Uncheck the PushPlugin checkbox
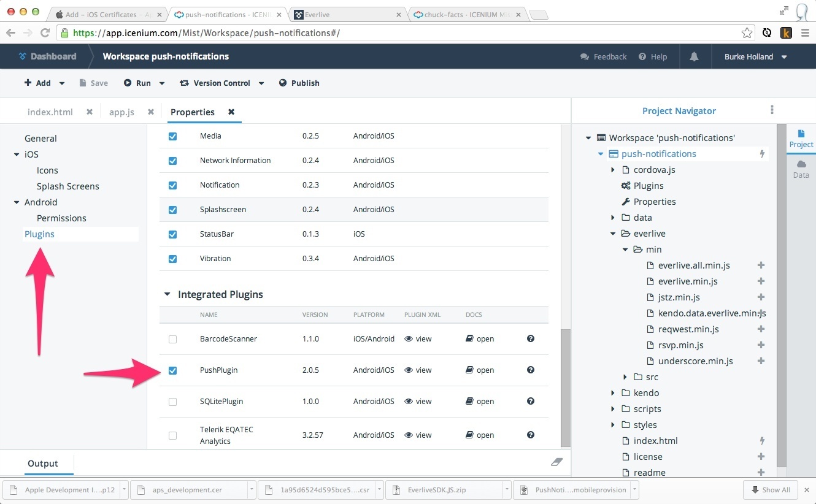The image size is (816, 504). click(172, 370)
